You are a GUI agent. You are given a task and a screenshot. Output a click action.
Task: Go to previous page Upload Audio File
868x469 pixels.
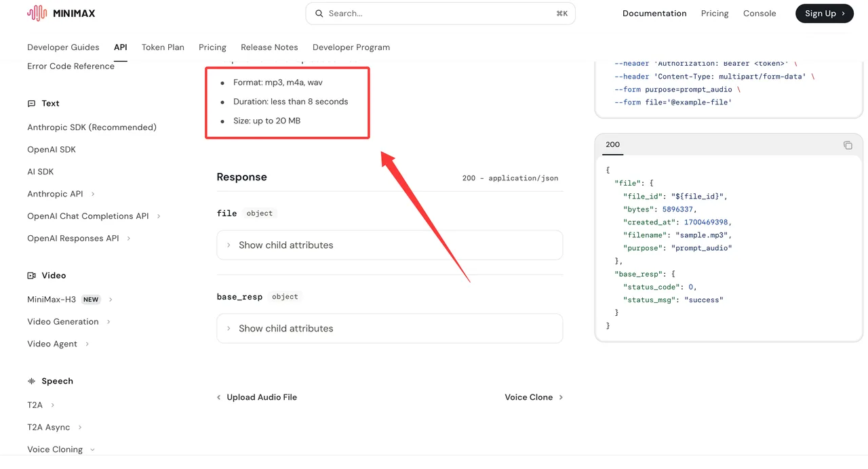click(x=257, y=398)
